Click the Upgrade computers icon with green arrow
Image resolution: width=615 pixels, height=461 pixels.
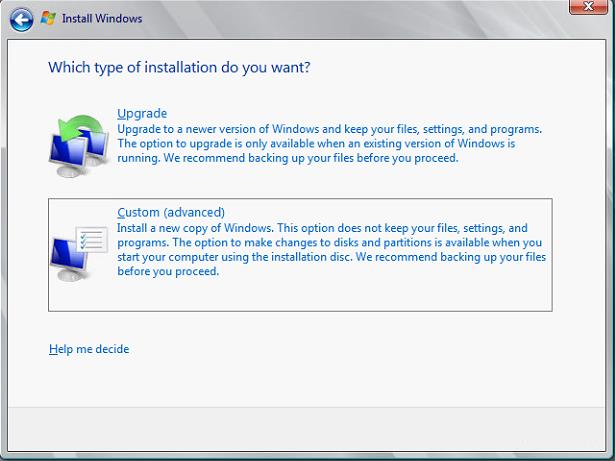(x=79, y=145)
